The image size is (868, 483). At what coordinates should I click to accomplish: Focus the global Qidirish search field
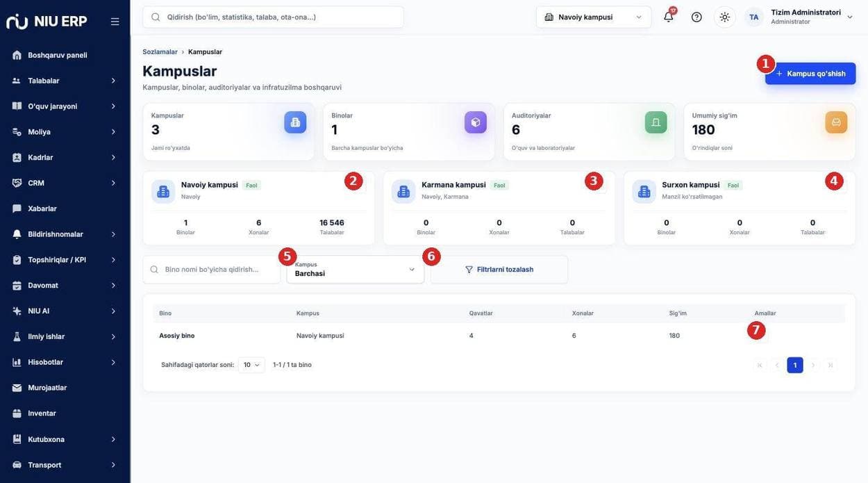pos(273,17)
